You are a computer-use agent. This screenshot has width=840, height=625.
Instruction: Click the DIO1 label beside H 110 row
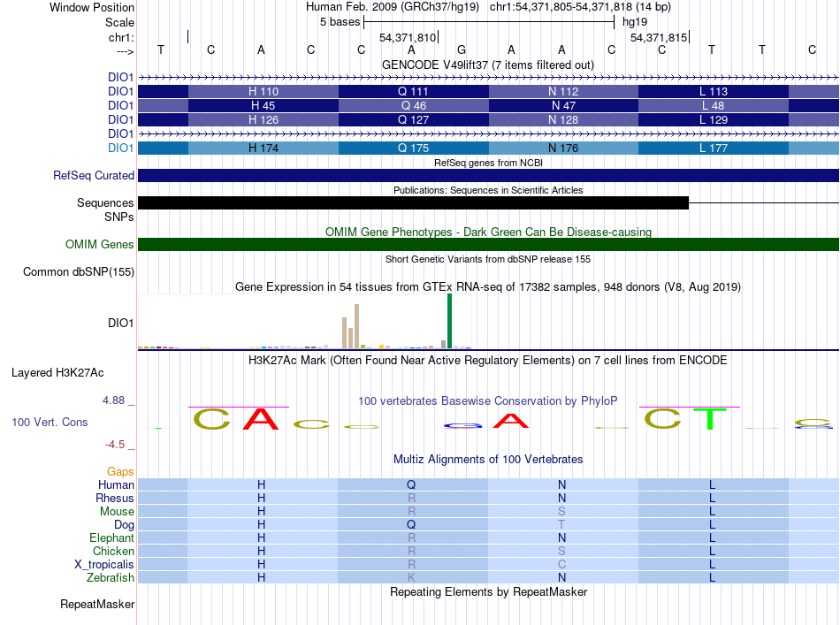pos(120,92)
